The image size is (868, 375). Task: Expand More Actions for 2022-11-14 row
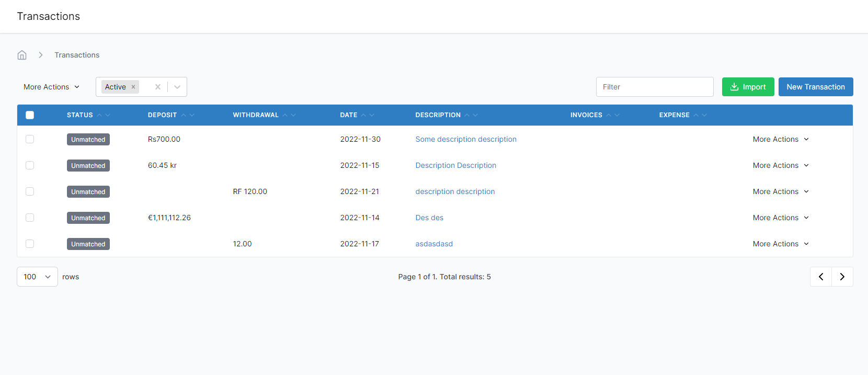click(x=781, y=218)
